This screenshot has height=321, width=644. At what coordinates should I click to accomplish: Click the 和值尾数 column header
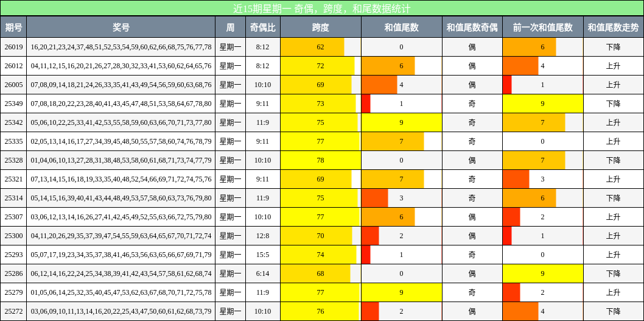402,27
